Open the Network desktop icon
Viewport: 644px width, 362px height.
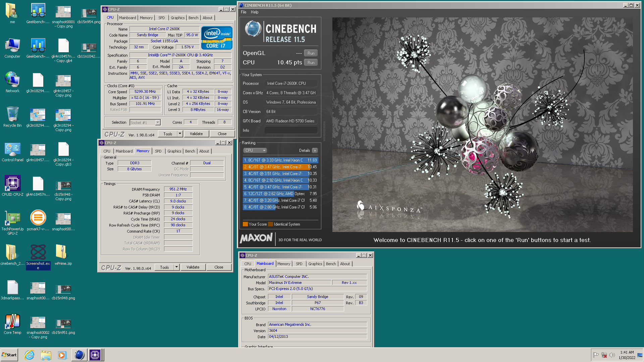(12, 82)
